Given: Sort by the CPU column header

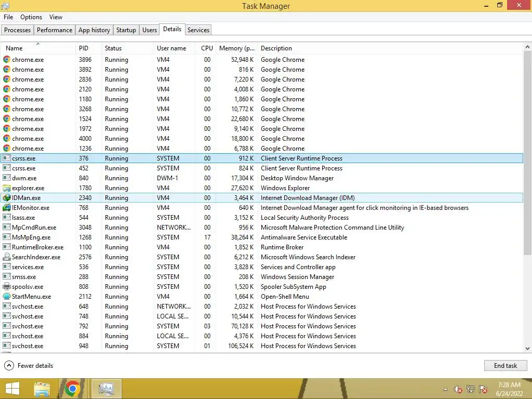Looking at the screenshot, I should point(207,48).
